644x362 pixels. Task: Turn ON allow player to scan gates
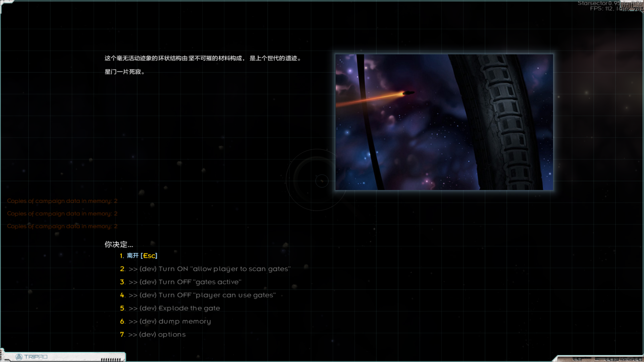pos(209,269)
